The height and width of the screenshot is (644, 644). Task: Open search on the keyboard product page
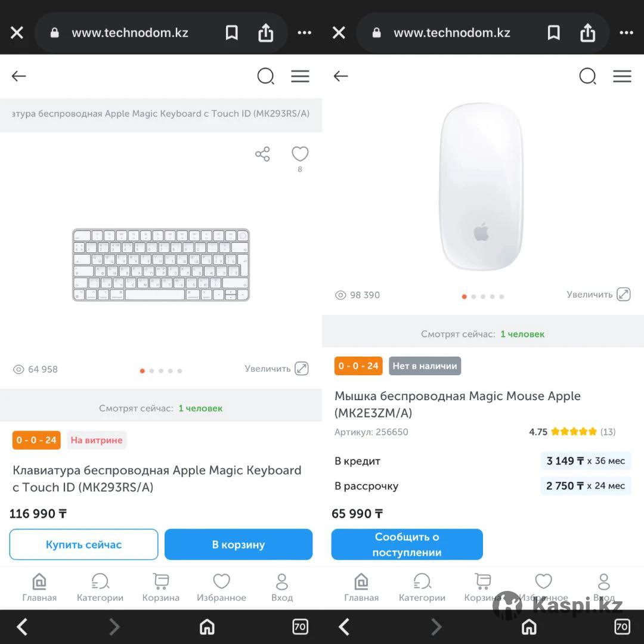point(265,76)
